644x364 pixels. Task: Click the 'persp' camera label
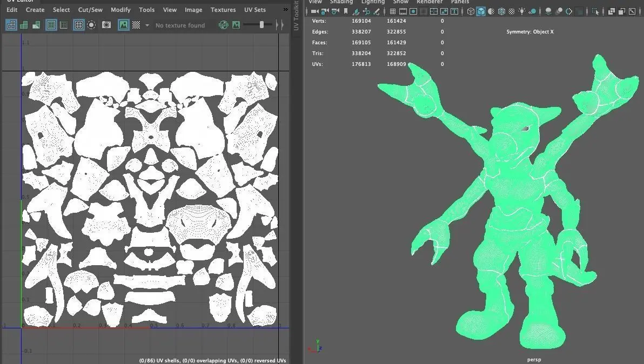[534, 360]
